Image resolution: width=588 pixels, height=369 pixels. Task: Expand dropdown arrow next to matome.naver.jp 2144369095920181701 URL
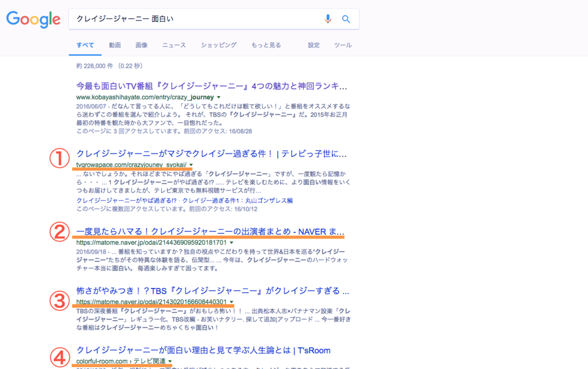coord(231,243)
